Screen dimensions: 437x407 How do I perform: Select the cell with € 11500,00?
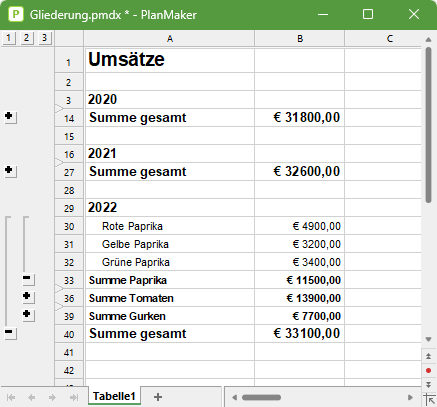[300, 280]
